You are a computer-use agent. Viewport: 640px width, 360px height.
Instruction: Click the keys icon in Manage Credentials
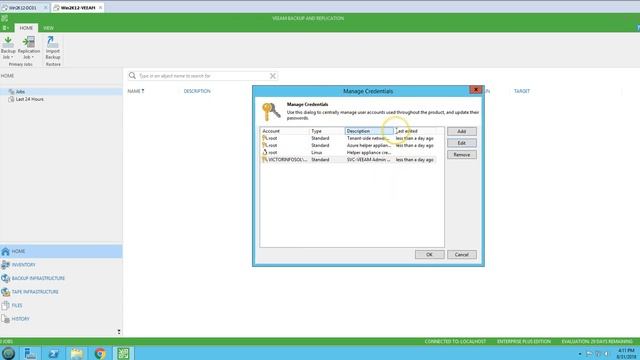click(x=271, y=111)
